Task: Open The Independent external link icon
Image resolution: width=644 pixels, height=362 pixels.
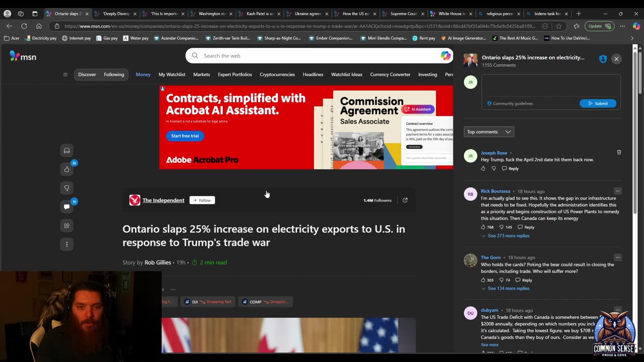Action: [405, 200]
